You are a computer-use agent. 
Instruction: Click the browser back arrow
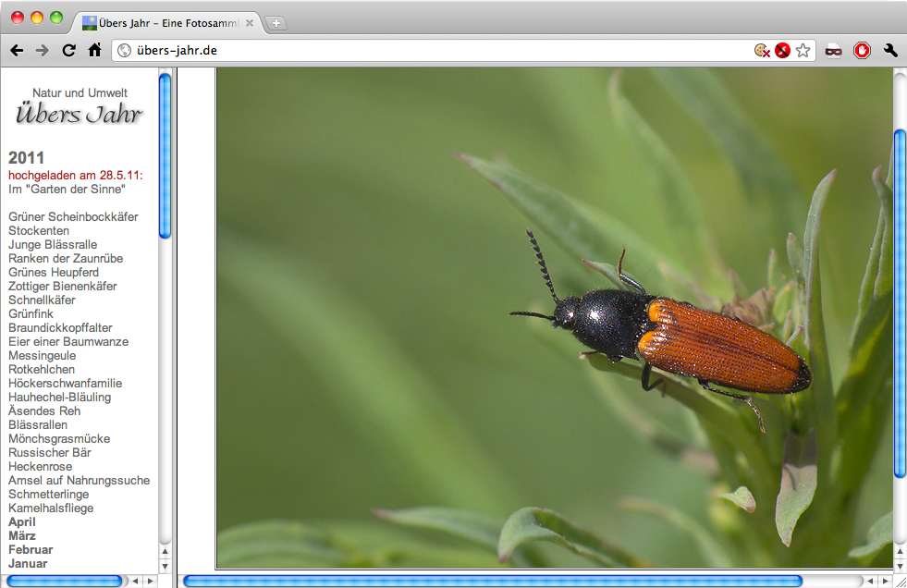click(x=17, y=51)
